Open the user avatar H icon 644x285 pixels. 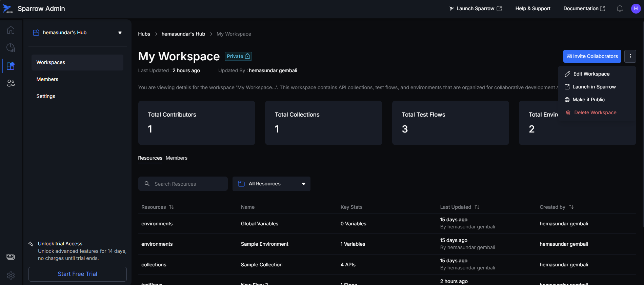[x=636, y=8]
